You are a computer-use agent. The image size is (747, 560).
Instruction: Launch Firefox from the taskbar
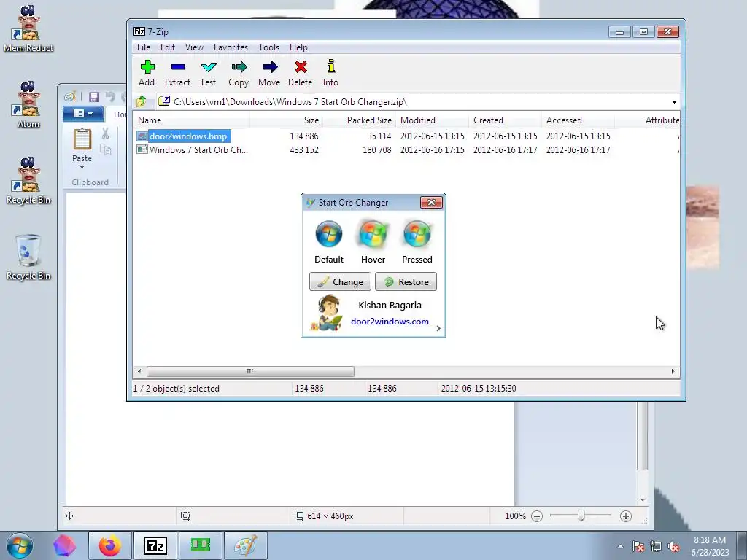[x=110, y=545]
